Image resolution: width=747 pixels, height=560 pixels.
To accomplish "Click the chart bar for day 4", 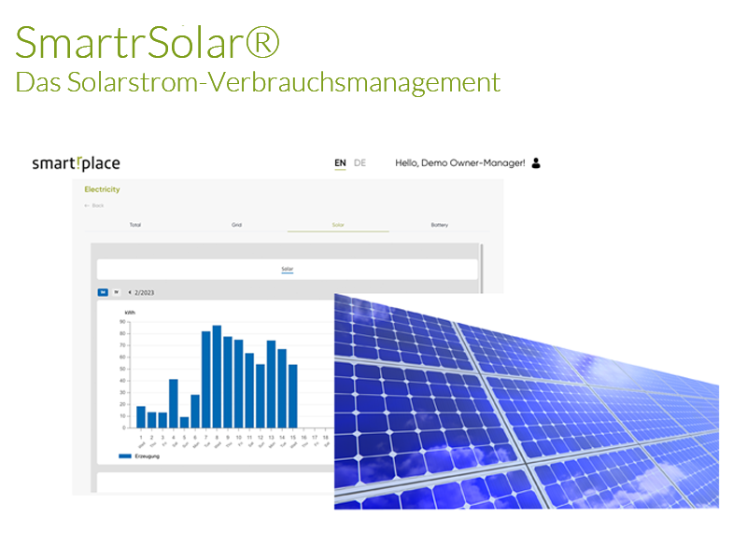I will click(x=174, y=404).
